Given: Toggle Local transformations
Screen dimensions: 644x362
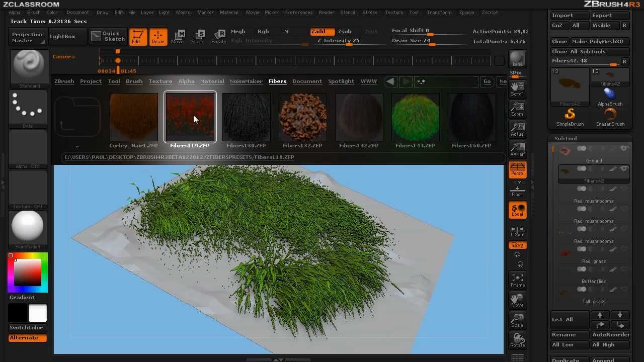Looking at the screenshot, I should point(517,210).
